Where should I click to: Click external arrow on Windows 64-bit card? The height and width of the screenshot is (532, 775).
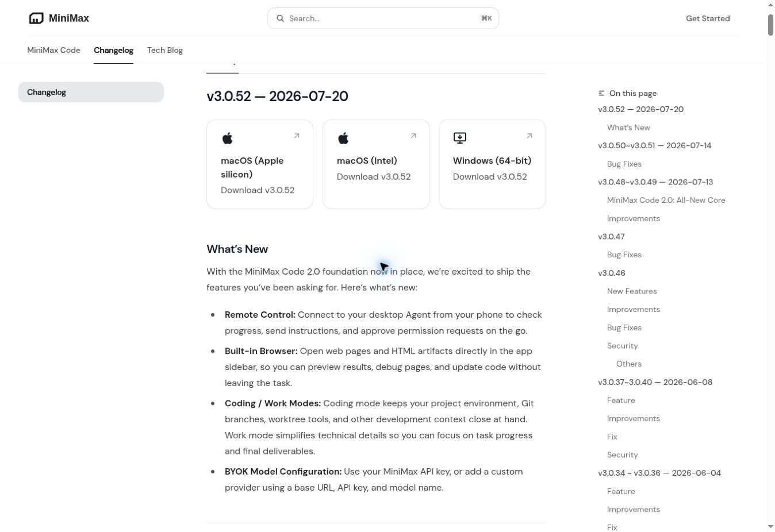click(530, 136)
